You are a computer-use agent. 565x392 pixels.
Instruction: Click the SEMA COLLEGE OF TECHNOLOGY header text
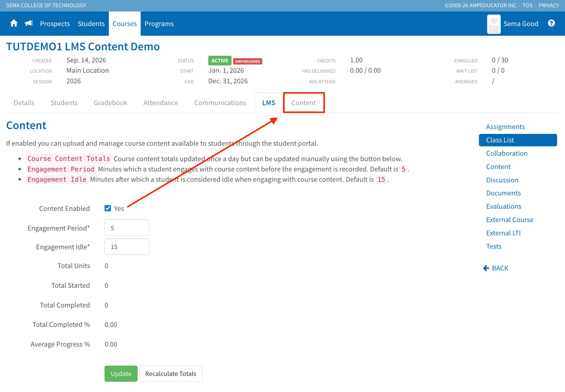tap(46, 5)
